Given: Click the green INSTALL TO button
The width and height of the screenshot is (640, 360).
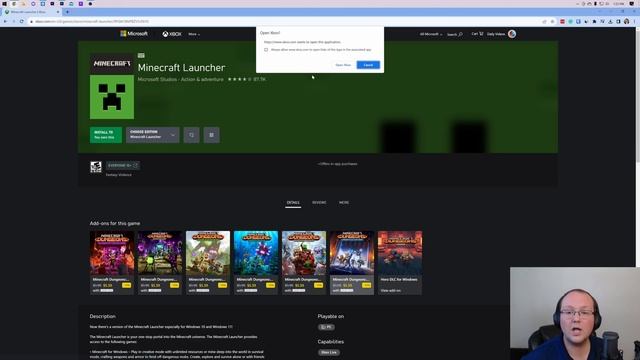Looking at the screenshot, I should click(x=106, y=135).
